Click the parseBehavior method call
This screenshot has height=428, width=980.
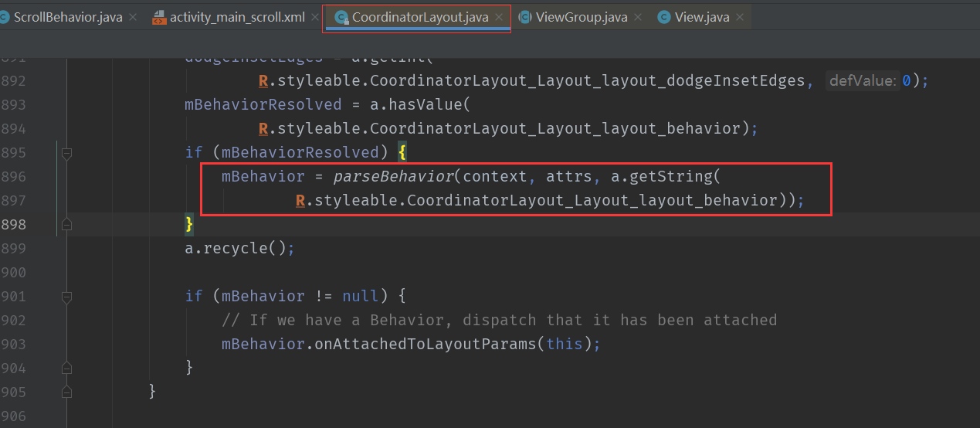(393, 177)
